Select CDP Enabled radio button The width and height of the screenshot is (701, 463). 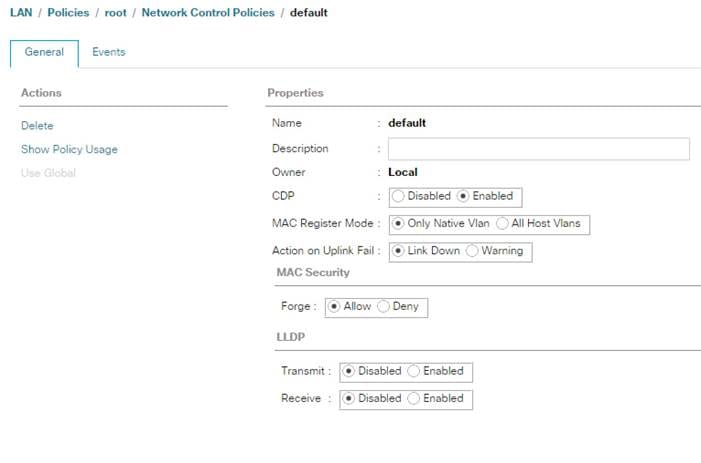[x=463, y=196]
